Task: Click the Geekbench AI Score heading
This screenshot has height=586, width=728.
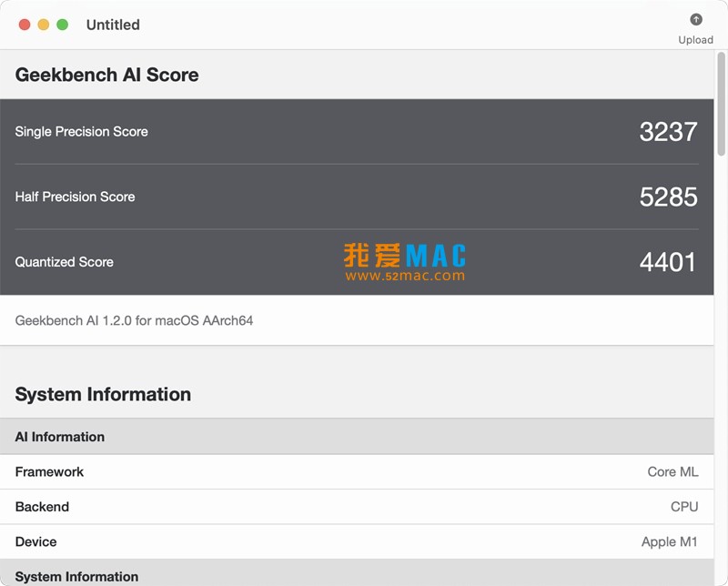Action: [x=106, y=75]
